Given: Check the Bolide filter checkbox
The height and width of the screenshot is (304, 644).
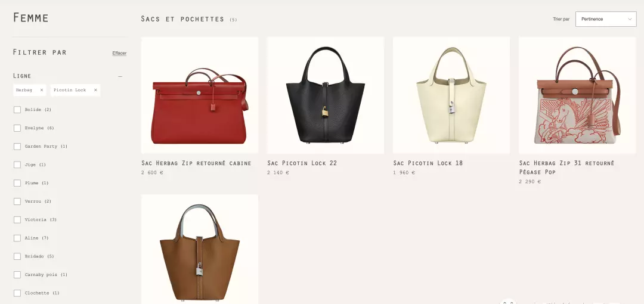Looking at the screenshot, I should coord(17,110).
